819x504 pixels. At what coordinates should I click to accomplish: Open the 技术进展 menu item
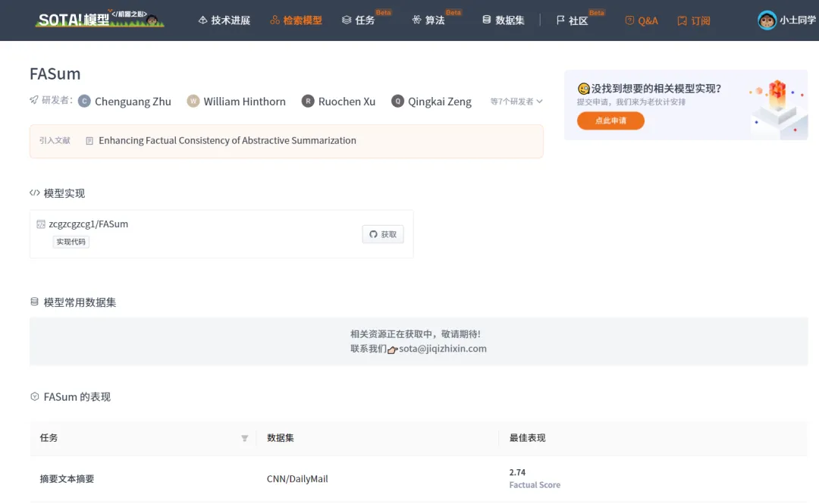[224, 20]
